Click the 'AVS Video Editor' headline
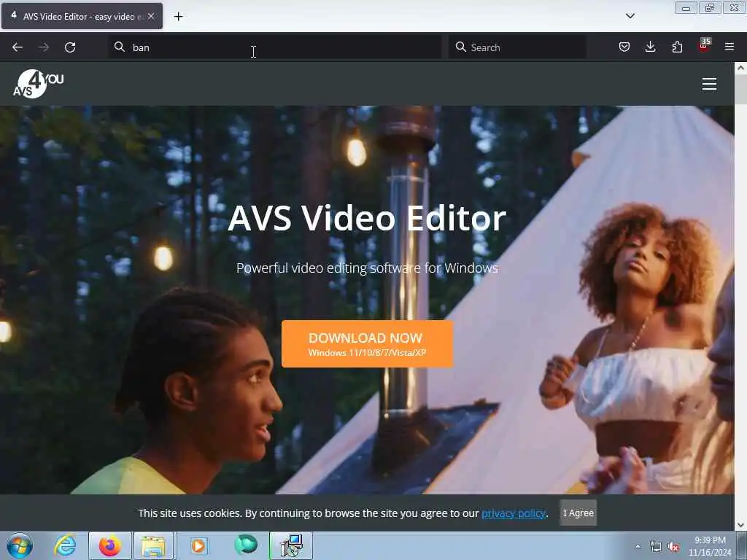 tap(367, 219)
